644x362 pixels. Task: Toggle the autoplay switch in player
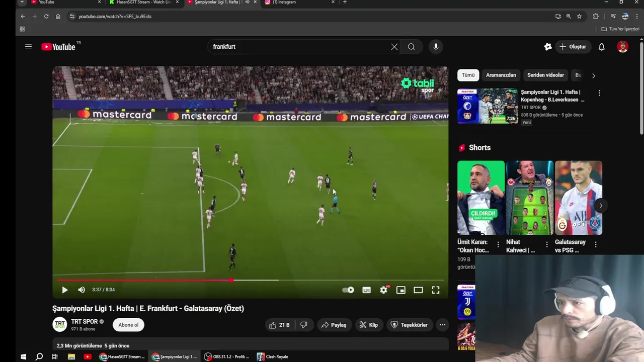pyautogui.click(x=348, y=290)
